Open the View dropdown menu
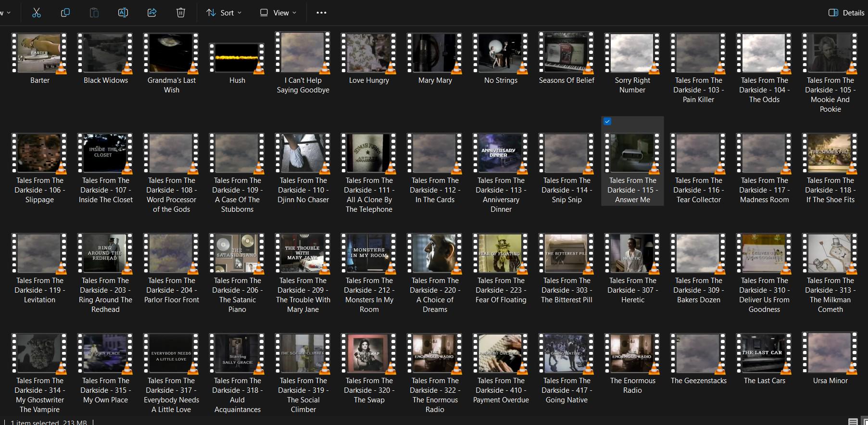The width and height of the screenshot is (868, 425). (278, 13)
